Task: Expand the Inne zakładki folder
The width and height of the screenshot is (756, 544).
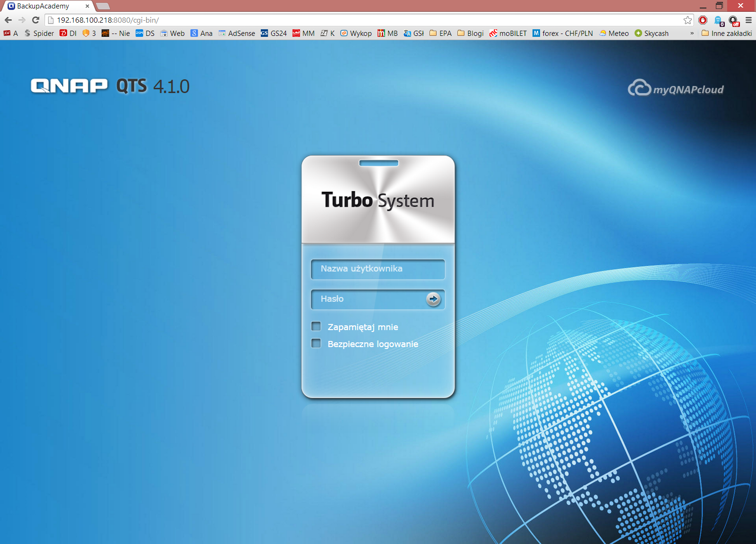Action: click(727, 33)
